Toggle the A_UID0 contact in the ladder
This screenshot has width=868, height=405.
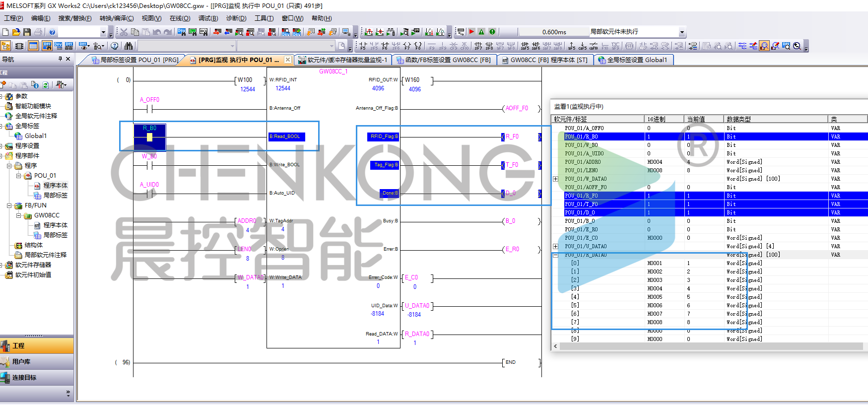click(x=149, y=194)
